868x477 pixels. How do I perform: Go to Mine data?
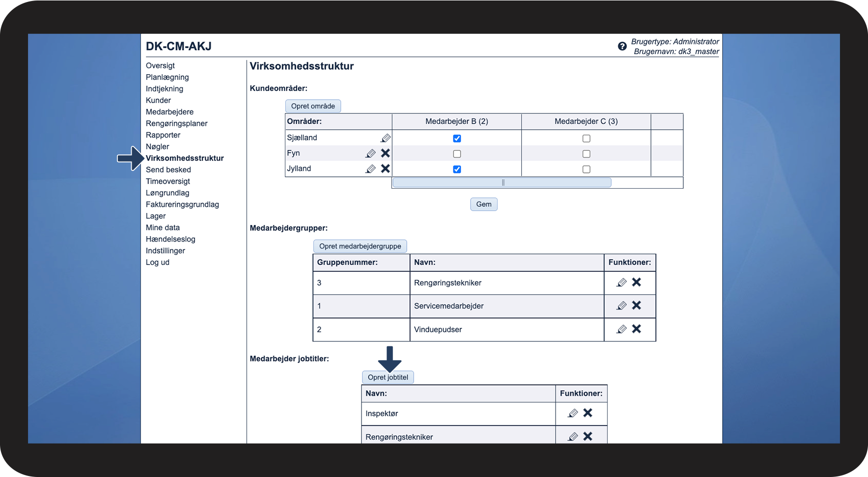coord(163,228)
